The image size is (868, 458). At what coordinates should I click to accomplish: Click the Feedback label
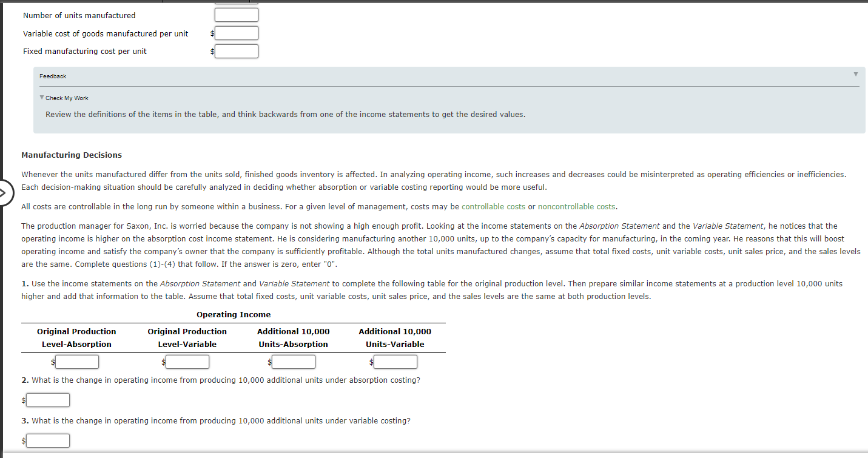(x=53, y=76)
